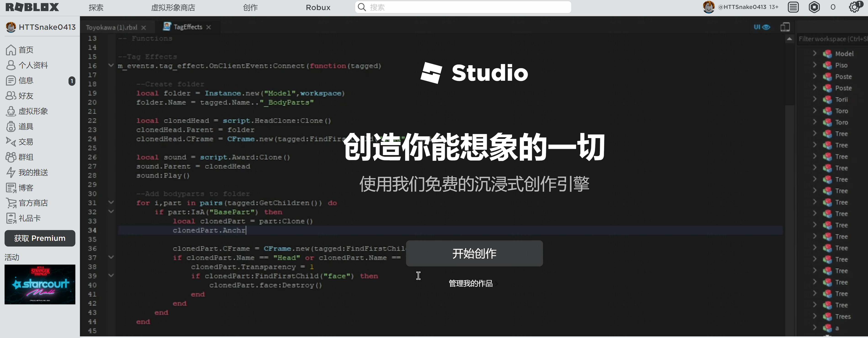This screenshot has width=868, height=338.
Task: Click the 搜索 search field
Action: [463, 7]
